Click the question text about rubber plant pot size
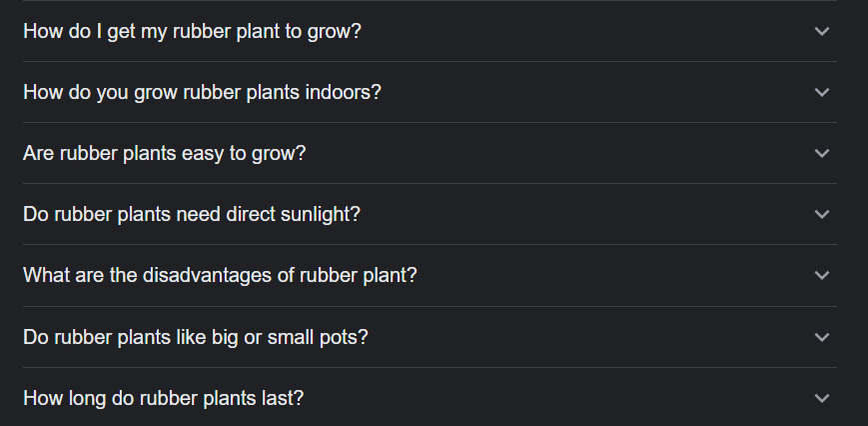This screenshot has width=868, height=426. click(196, 337)
